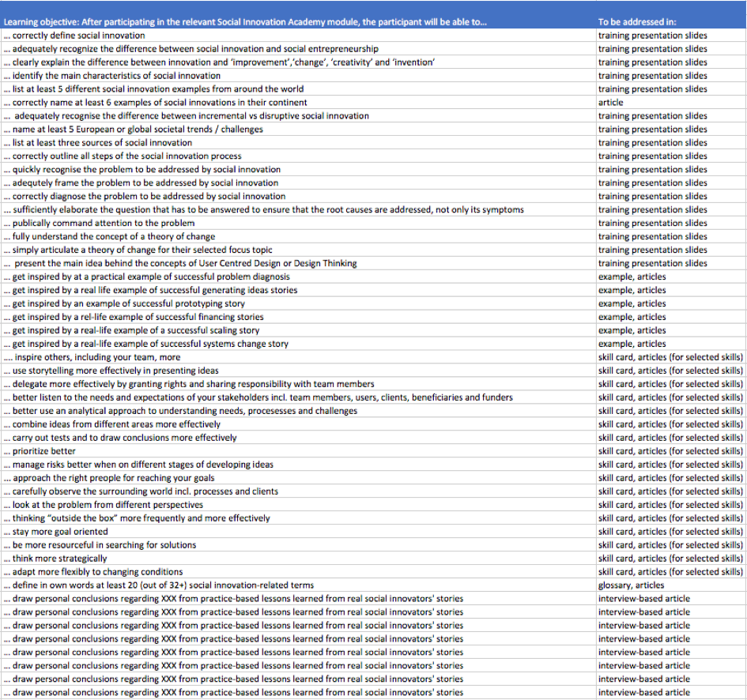
Task: Select the 'Learning objective' header cell
Action: click(298, 15)
